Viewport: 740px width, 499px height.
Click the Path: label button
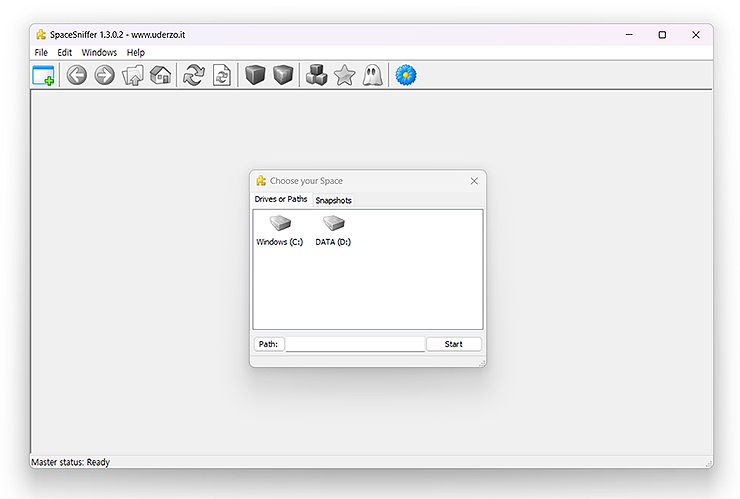pyautogui.click(x=269, y=344)
